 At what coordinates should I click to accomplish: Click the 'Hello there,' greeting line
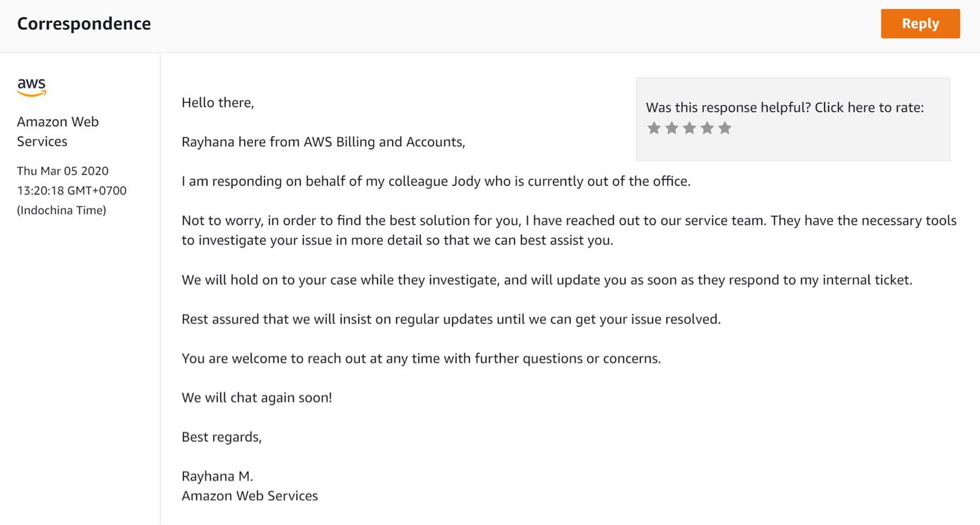218,103
